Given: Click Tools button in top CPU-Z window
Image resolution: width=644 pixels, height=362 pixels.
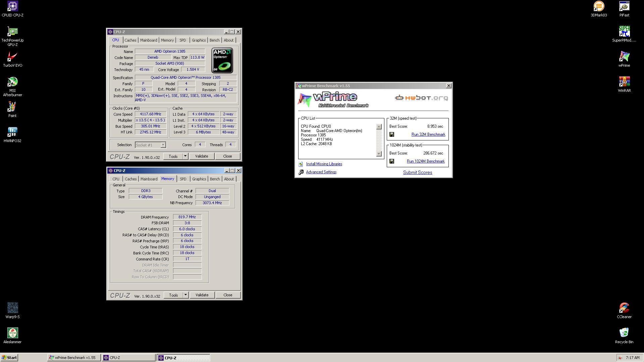Looking at the screenshot, I should tap(173, 156).
